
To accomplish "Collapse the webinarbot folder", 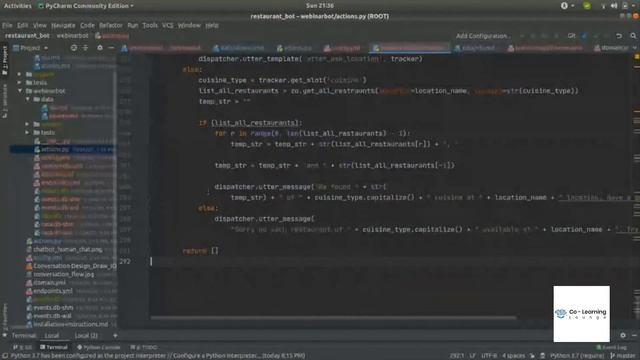I will click(19, 91).
